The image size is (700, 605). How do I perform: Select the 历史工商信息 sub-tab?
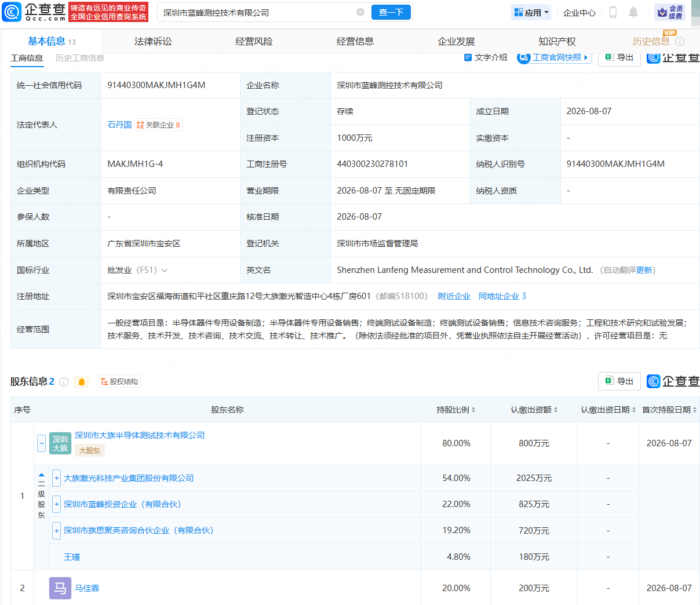[x=80, y=58]
